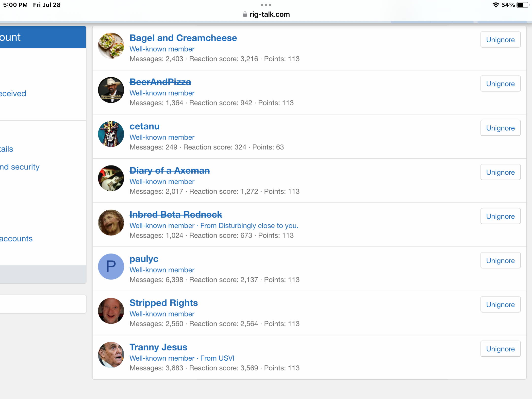Click the Safari three-dots multitasking control
Viewport: 532px width, 399px height.
point(266,5)
